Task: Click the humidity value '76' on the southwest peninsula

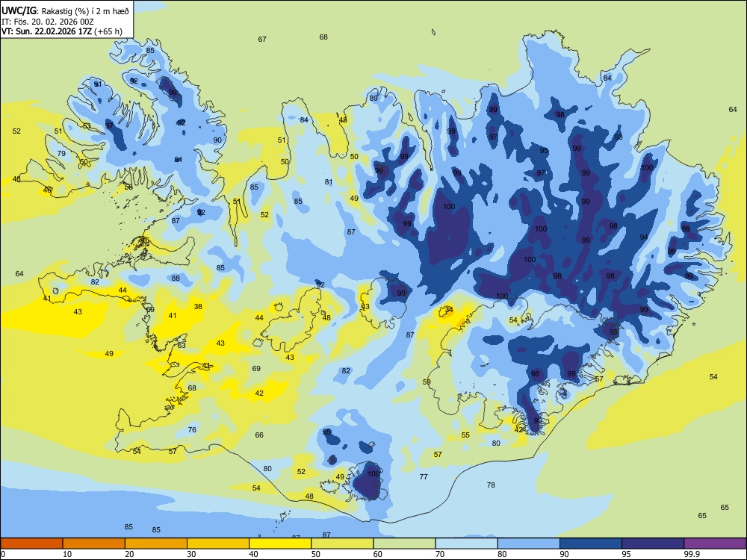Action: tap(192, 429)
